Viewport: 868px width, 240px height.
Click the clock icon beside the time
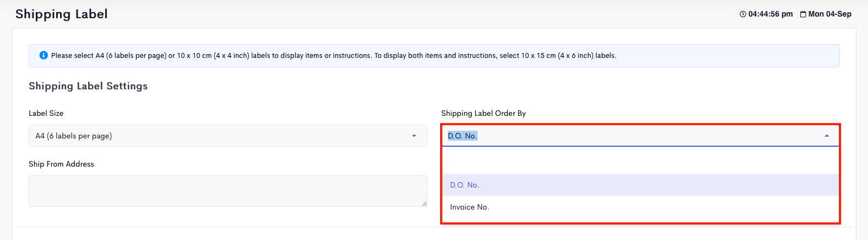742,14
